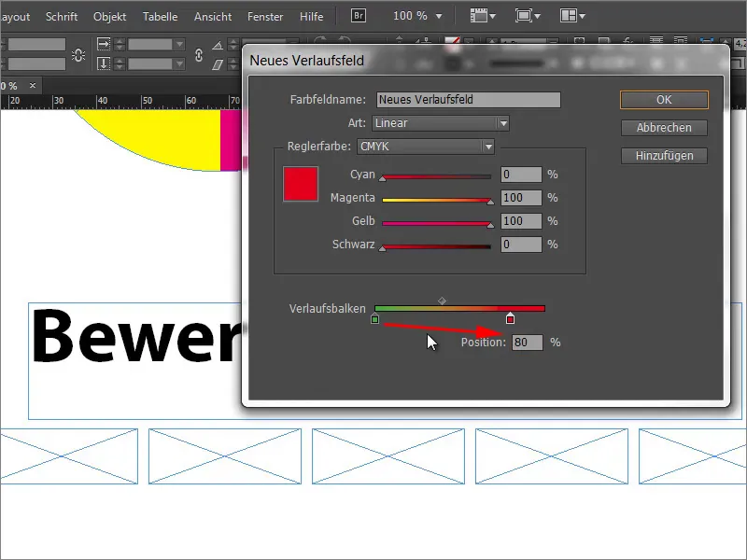Click the Gelb slider track
The image size is (747, 560).
click(x=436, y=223)
